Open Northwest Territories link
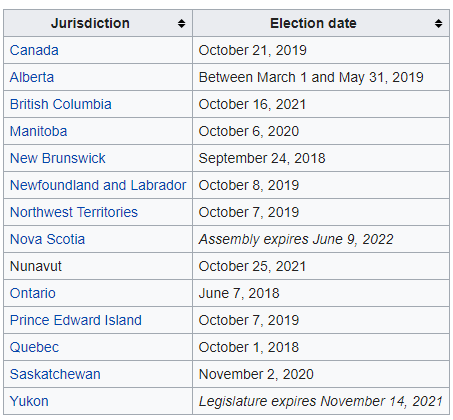This screenshot has width=453, height=420. pos(74,212)
